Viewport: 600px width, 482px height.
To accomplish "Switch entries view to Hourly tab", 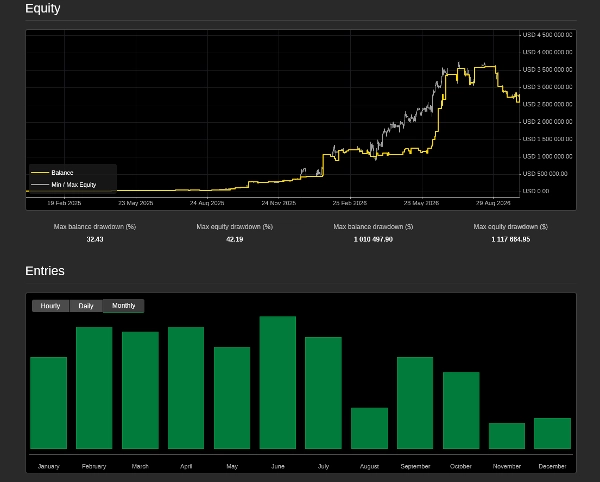I will click(51, 306).
